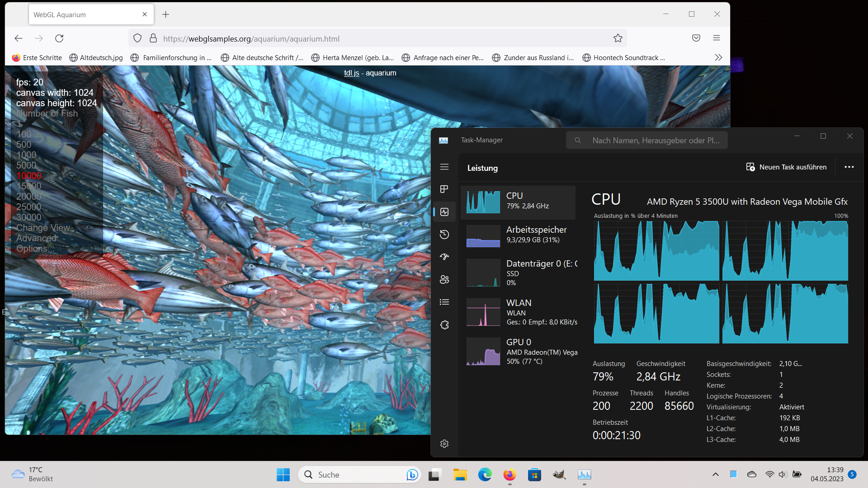Click Task Manager search field
The image size is (868, 488).
click(646, 141)
